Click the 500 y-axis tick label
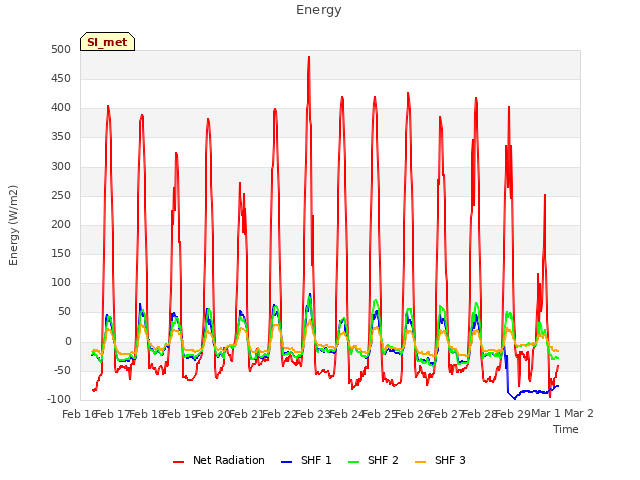The height and width of the screenshot is (480, 640). (x=61, y=50)
